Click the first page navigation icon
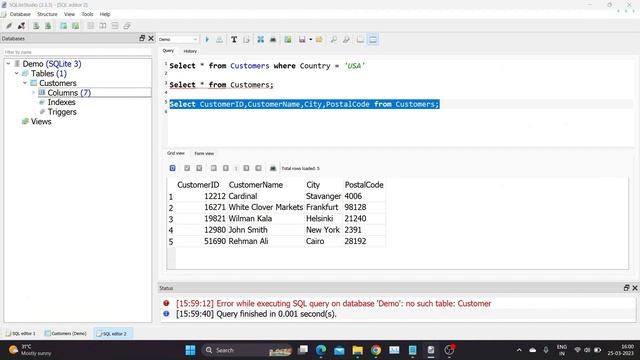 (x=213, y=168)
